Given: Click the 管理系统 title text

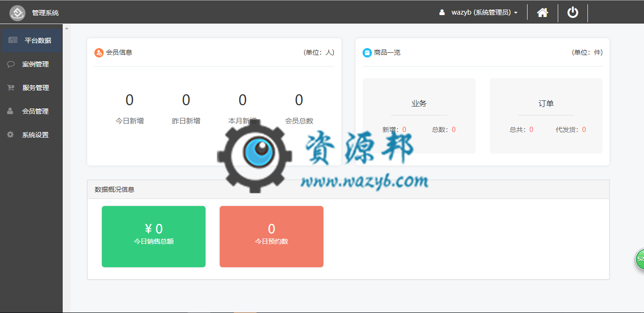Looking at the screenshot, I should coord(45,13).
